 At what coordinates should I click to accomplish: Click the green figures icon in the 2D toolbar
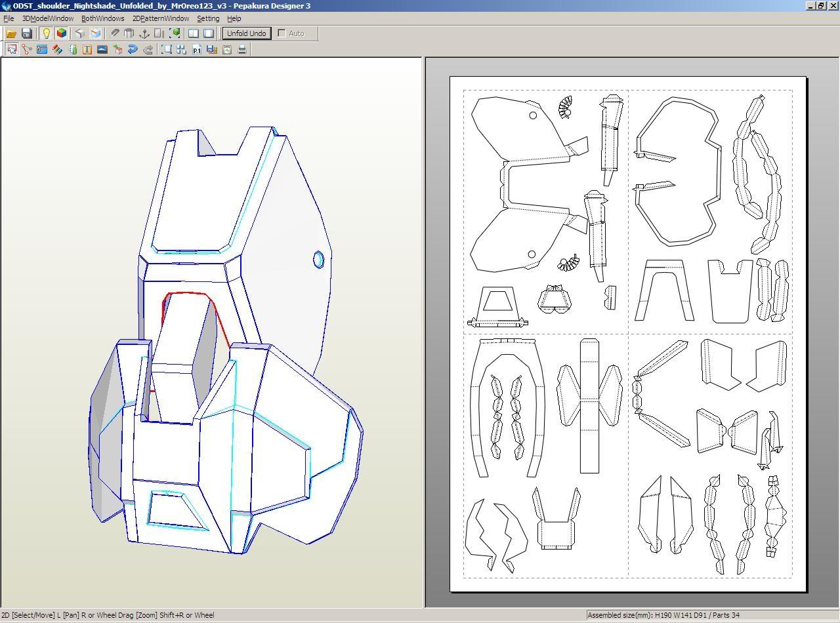(72, 49)
